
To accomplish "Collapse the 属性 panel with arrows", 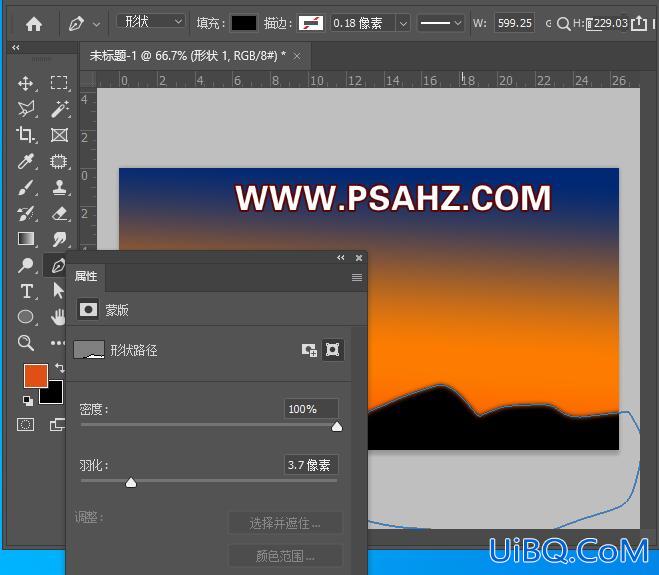I will 341,258.
